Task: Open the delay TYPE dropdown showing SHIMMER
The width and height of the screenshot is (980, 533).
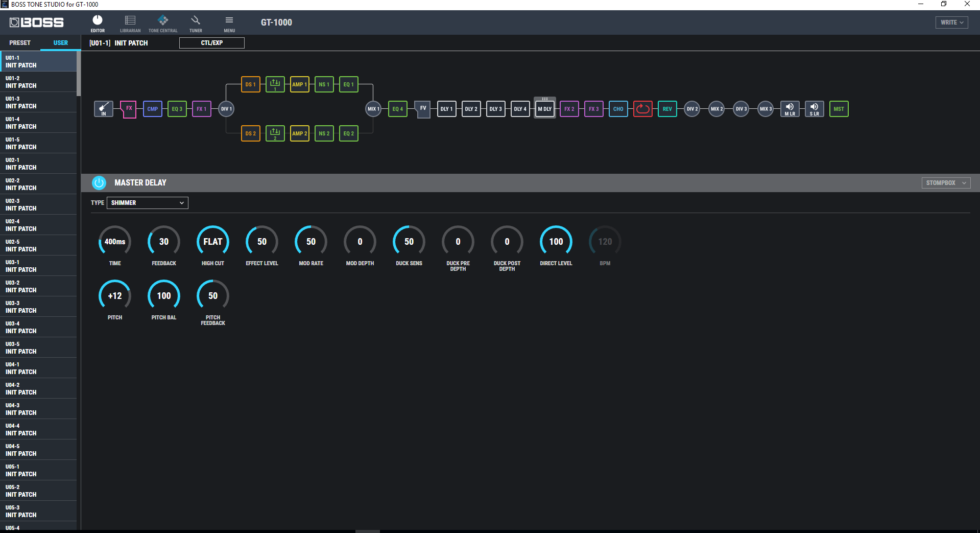Action: point(147,203)
